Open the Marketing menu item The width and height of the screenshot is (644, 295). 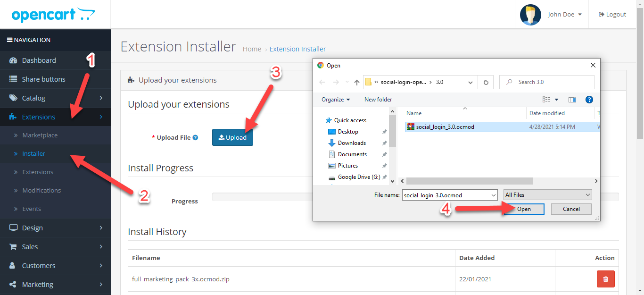coord(55,285)
